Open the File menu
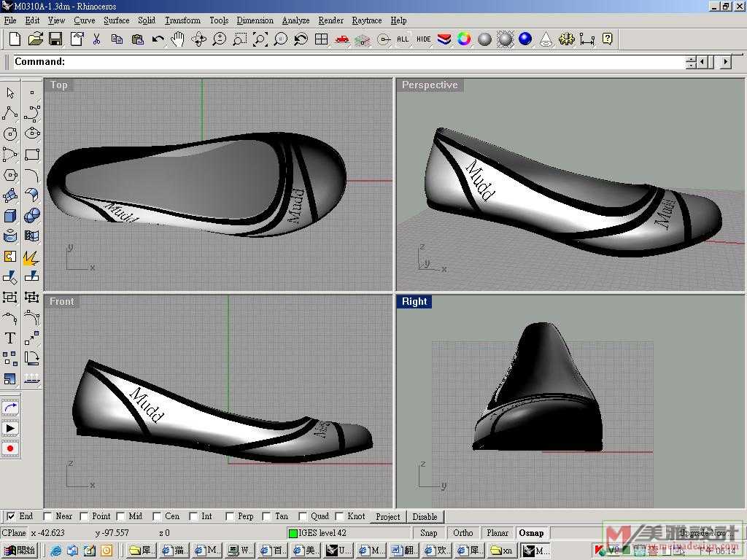The width and height of the screenshot is (747, 560). [10, 20]
